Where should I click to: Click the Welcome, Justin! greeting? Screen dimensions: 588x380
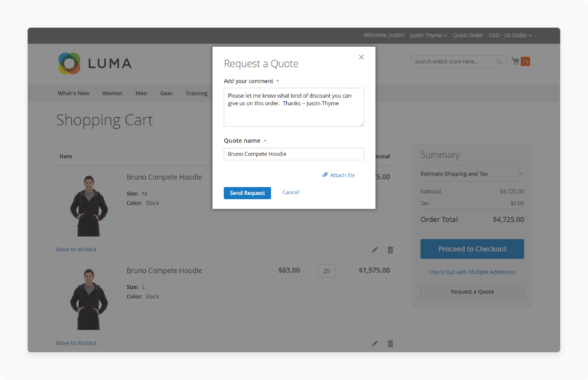(384, 35)
